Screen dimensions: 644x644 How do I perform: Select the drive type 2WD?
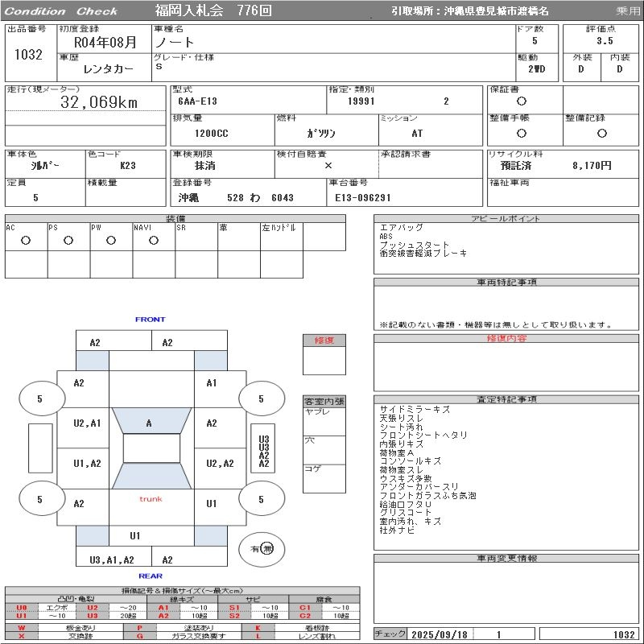tap(536, 69)
